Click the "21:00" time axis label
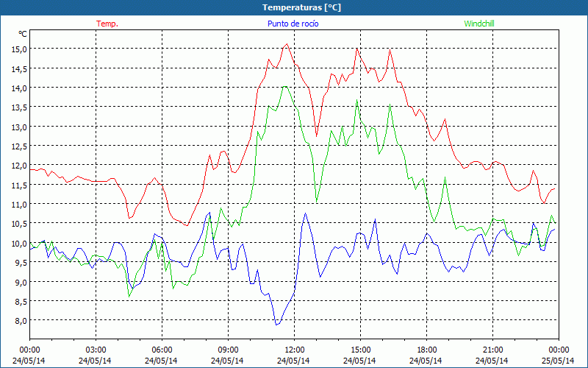 point(492,350)
